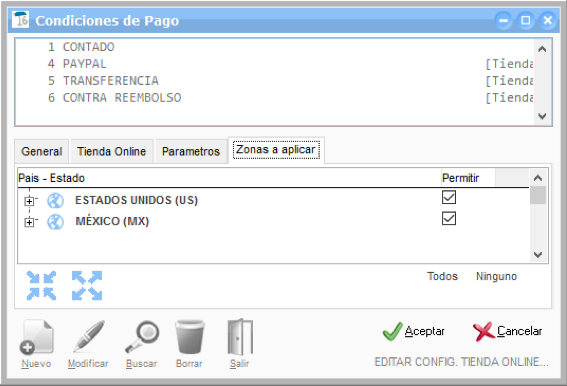
Task: Click Ninguno to allow no zones
Action: pyautogui.click(x=496, y=276)
